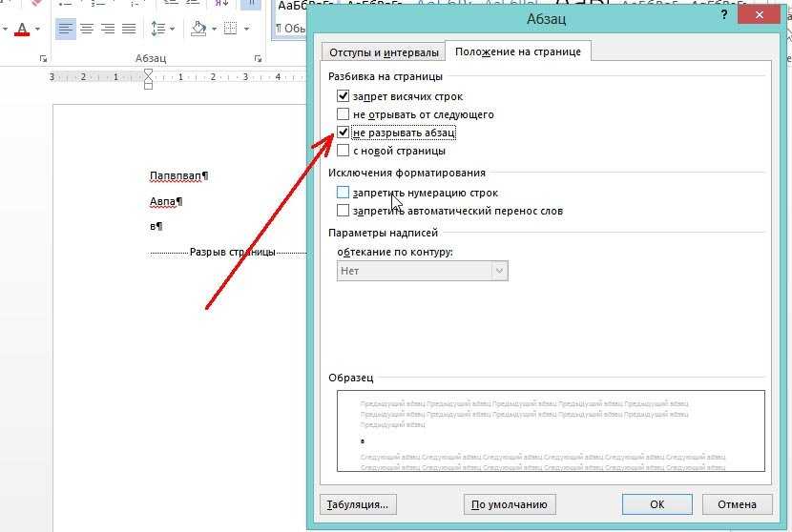Screen dimensions: 792x532
Task: Expand the borders dropdown arrow
Action: pyautogui.click(x=246, y=30)
